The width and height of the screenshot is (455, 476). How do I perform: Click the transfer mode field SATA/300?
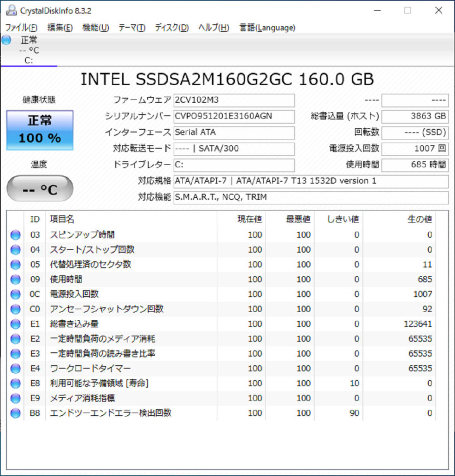[234, 149]
